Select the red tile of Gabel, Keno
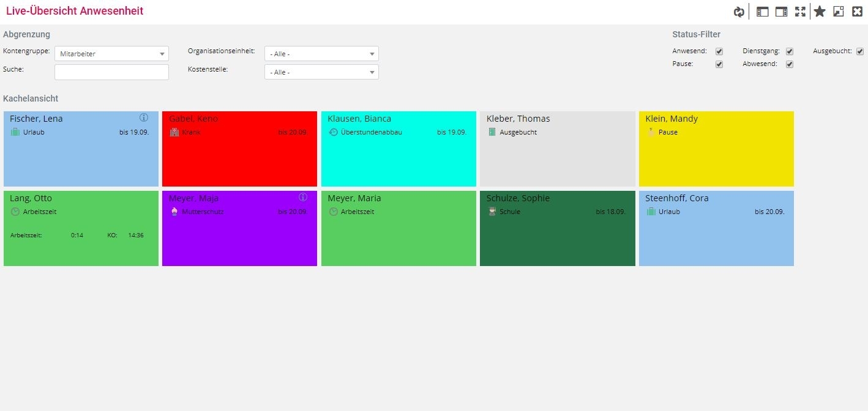This screenshot has height=411, width=868. point(239,149)
